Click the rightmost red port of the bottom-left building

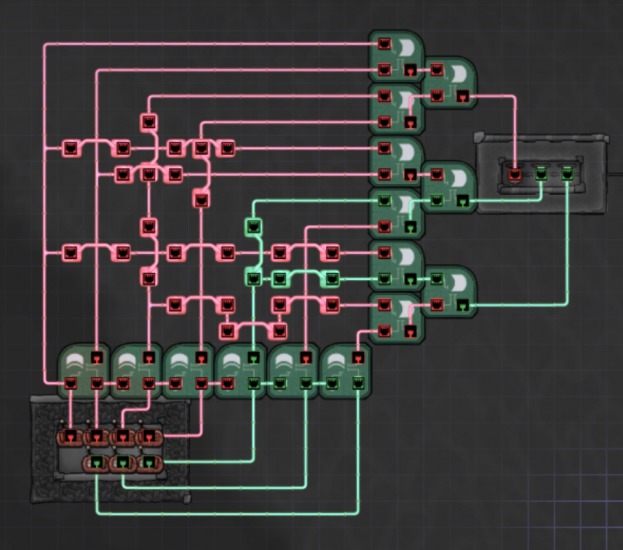[149, 436]
